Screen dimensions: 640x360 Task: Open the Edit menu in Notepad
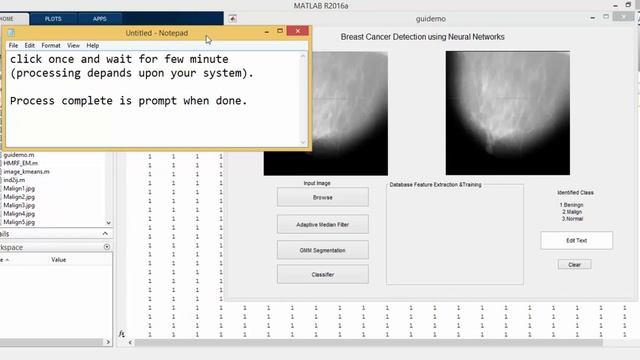(x=29, y=45)
